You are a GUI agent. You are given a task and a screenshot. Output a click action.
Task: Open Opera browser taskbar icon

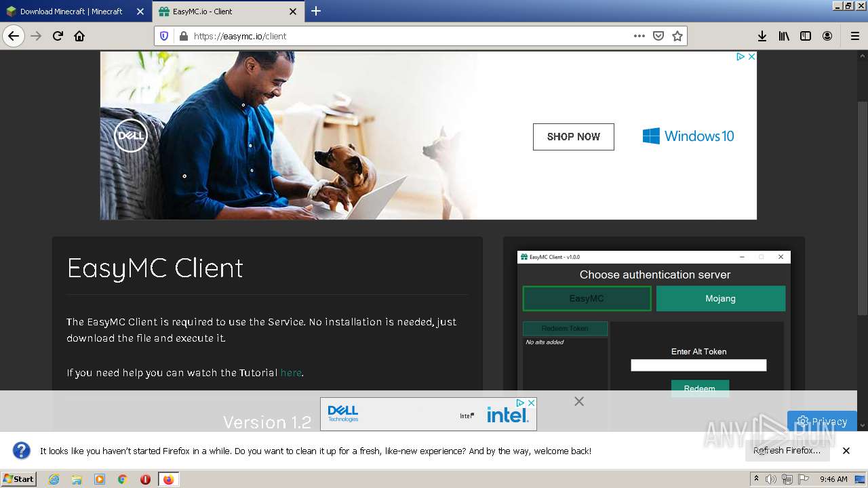(x=145, y=479)
